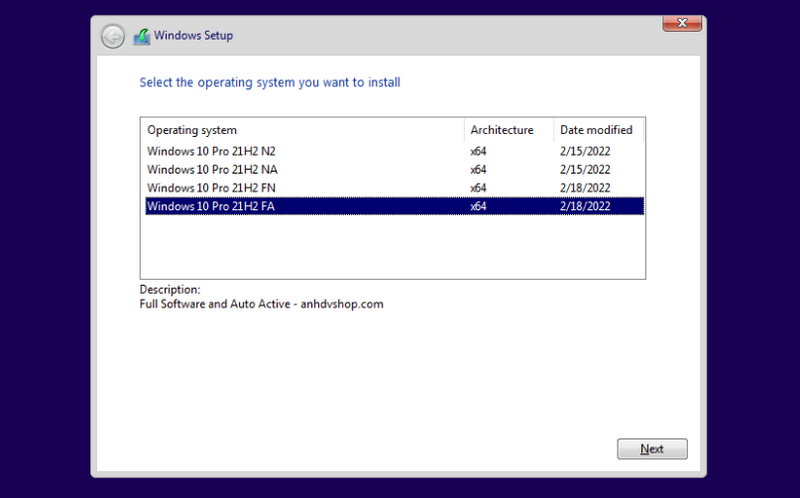The height and width of the screenshot is (498, 800).
Task: Click the Windows Setup title text
Action: click(x=193, y=36)
